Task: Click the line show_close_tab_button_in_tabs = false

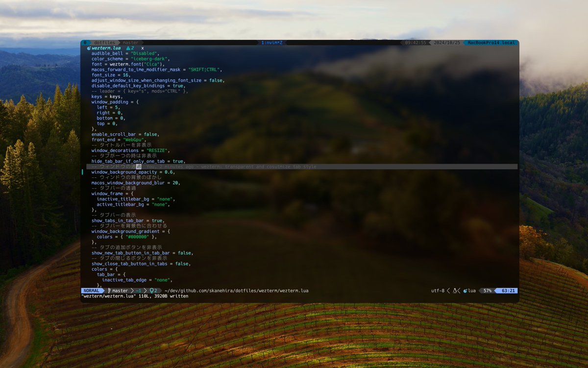Action: click(x=141, y=264)
